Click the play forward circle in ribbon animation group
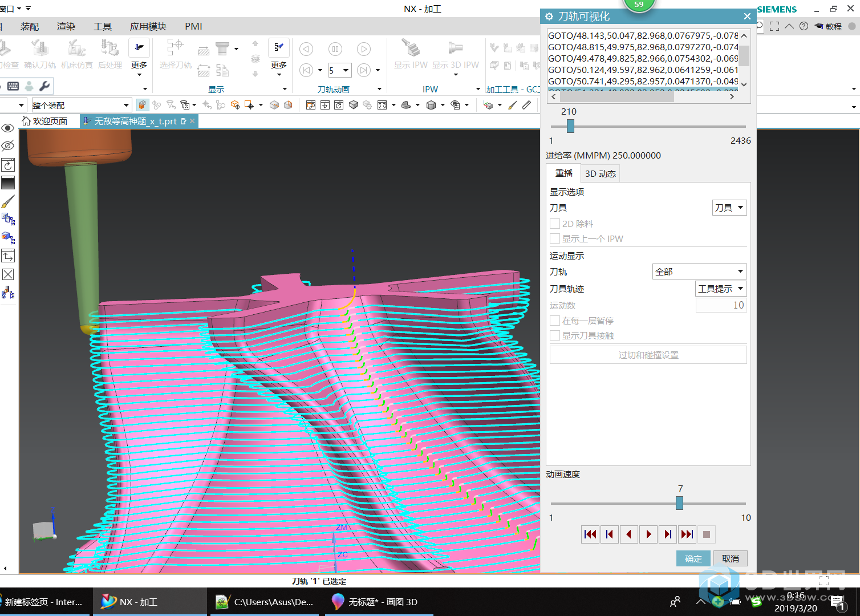Screen dimensions: 860x616 (363, 49)
